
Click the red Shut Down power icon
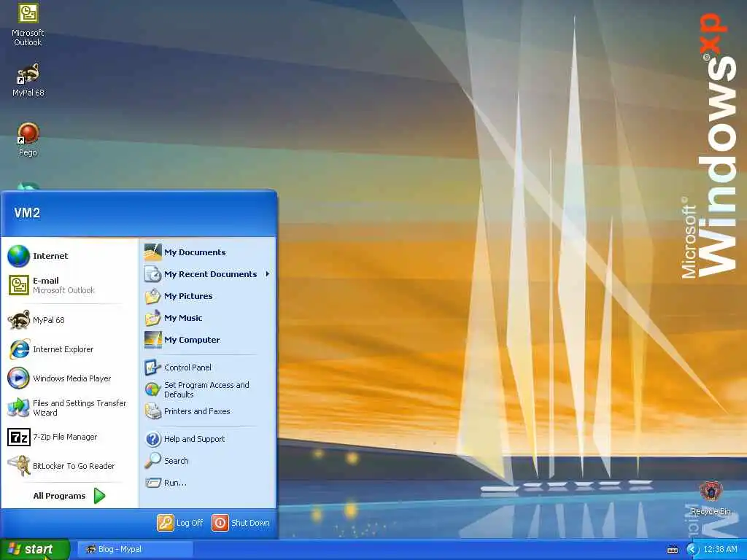pos(220,523)
